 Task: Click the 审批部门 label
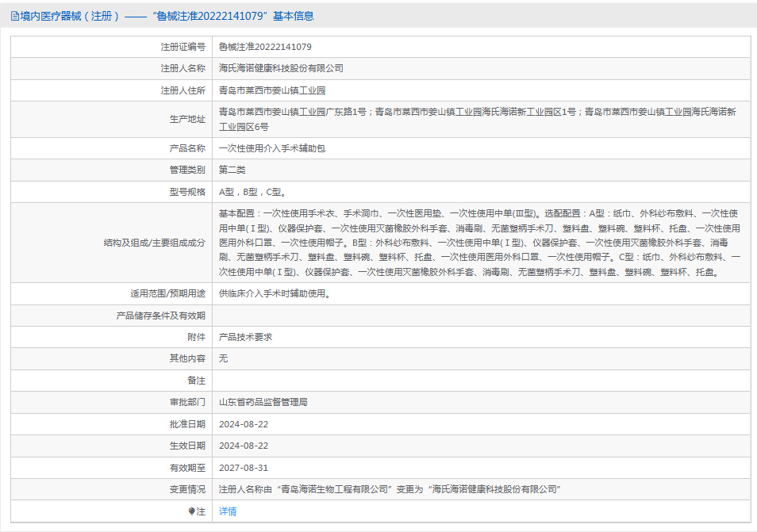coord(187,402)
